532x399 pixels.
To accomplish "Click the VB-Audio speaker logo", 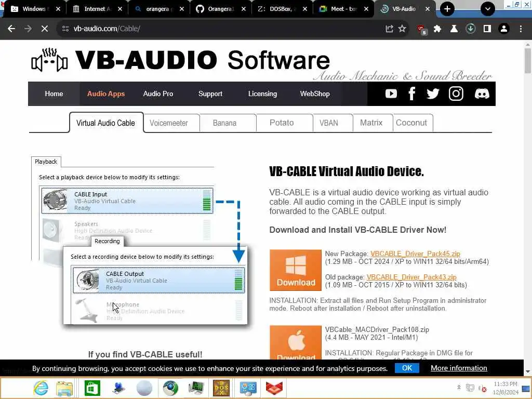I will (49, 60).
